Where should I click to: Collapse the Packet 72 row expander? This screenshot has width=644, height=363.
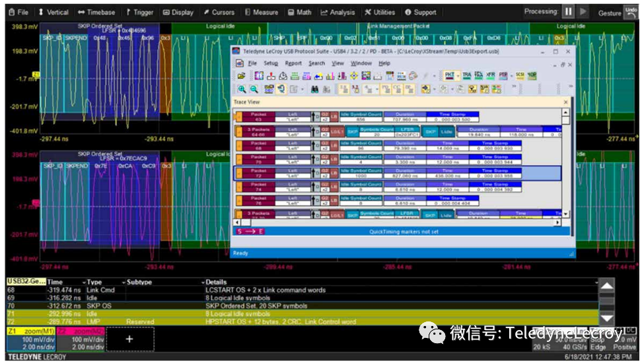[x=238, y=174]
